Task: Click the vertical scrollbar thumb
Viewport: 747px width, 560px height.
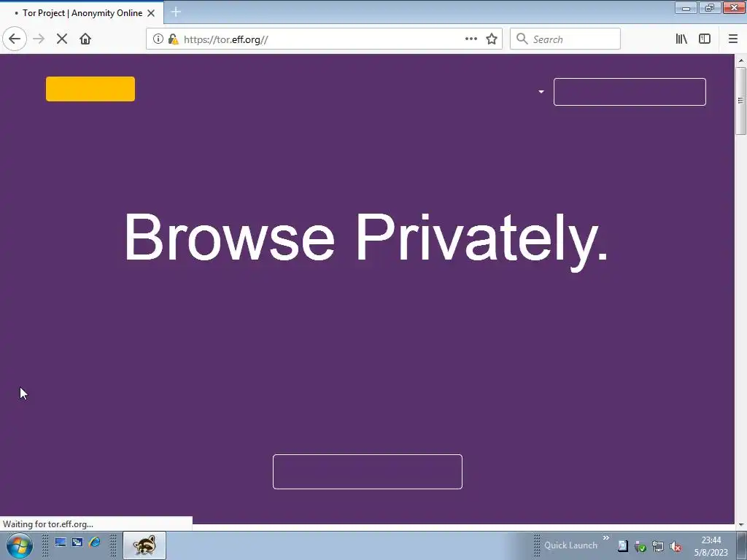Action: click(x=741, y=101)
